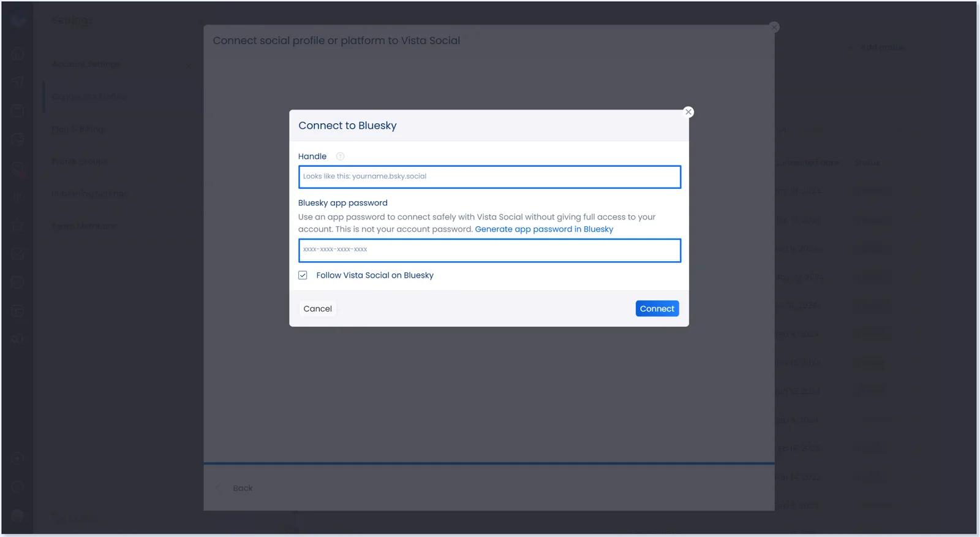
Task: Close the Connect social profile panel
Action: [774, 27]
